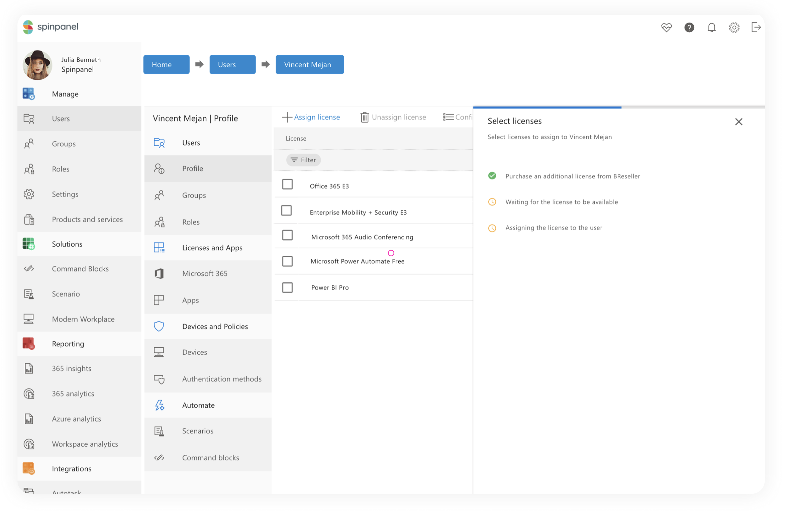
Task: Click the 'Power BI Pro' license name
Action: coord(330,287)
